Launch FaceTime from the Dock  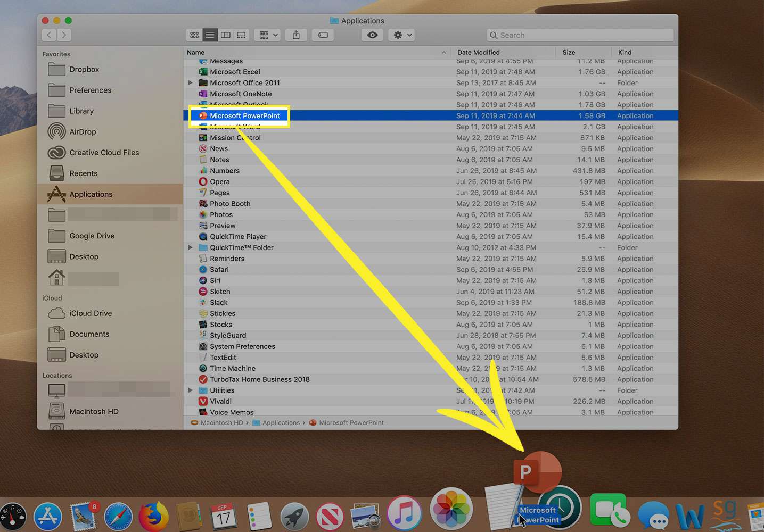[610, 511]
